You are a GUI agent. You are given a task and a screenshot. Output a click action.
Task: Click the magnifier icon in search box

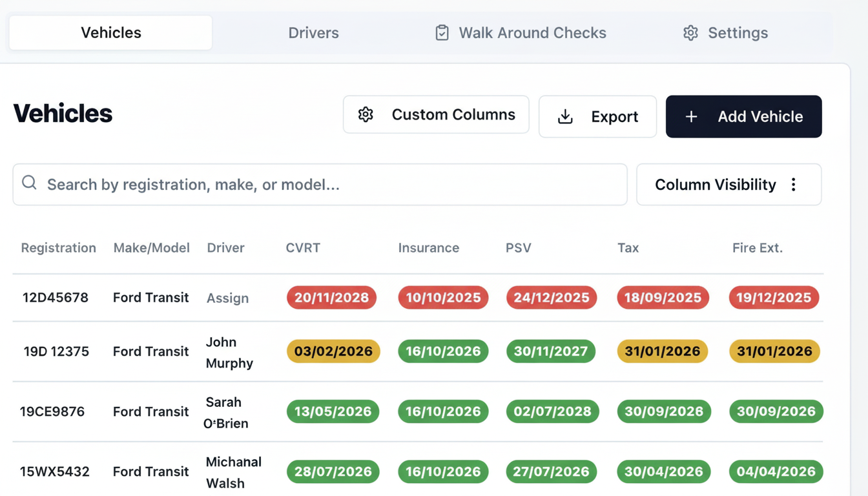point(29,183)
